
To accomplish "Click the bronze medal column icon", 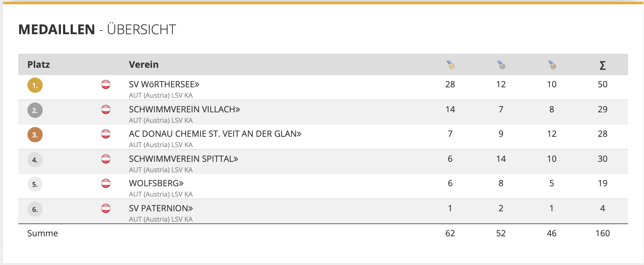I will click(x=552, y=65).
